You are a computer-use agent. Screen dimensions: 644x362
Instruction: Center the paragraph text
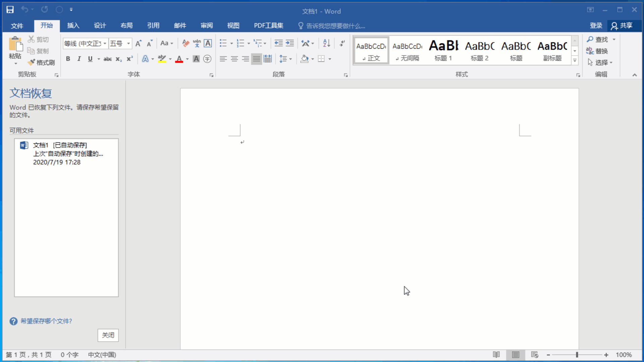(234, 59)
